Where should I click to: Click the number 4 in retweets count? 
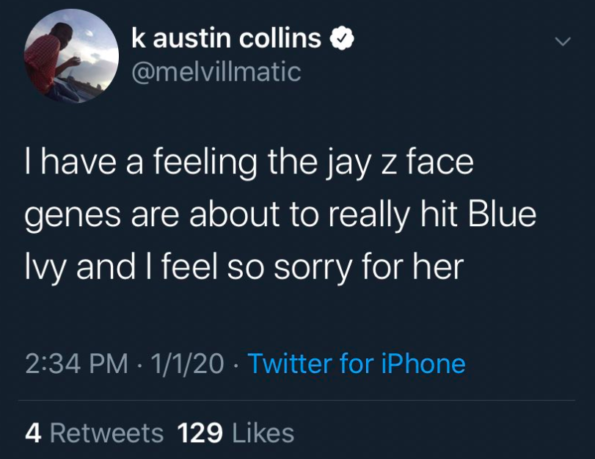tap(33, 433)
